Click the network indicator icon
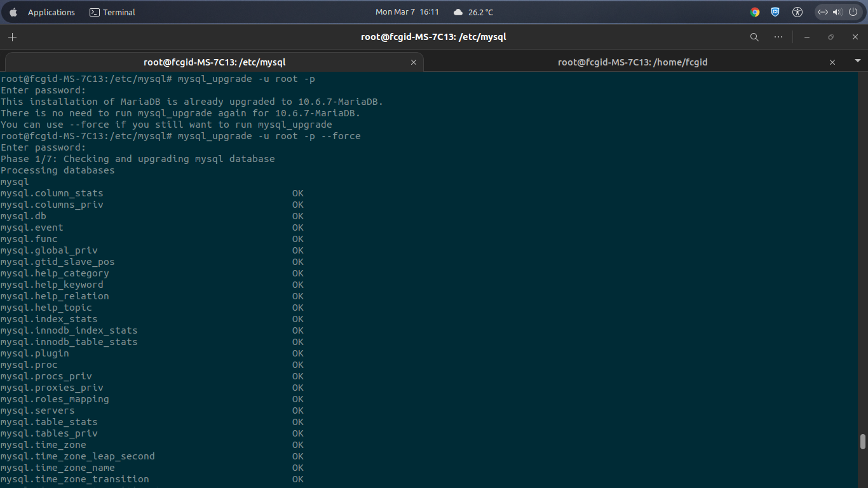This screenshot has height=488, width=868. [x=823, y=12]
